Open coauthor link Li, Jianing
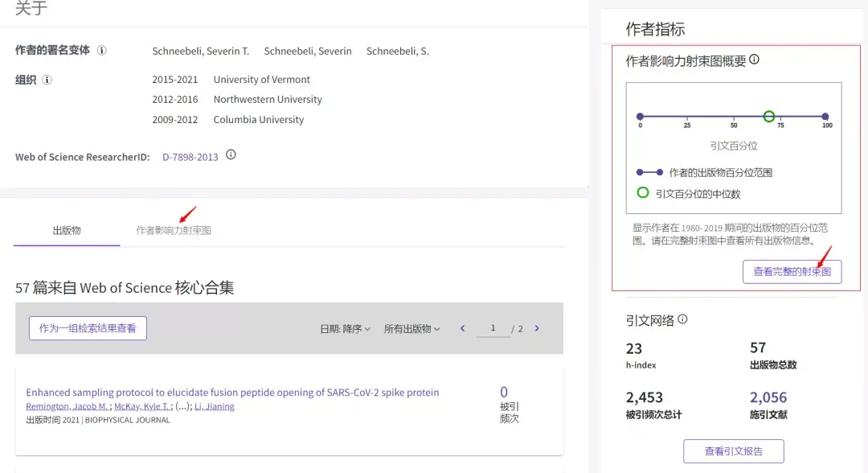Screen dimensions: 868x473 [x=215, y=406]
